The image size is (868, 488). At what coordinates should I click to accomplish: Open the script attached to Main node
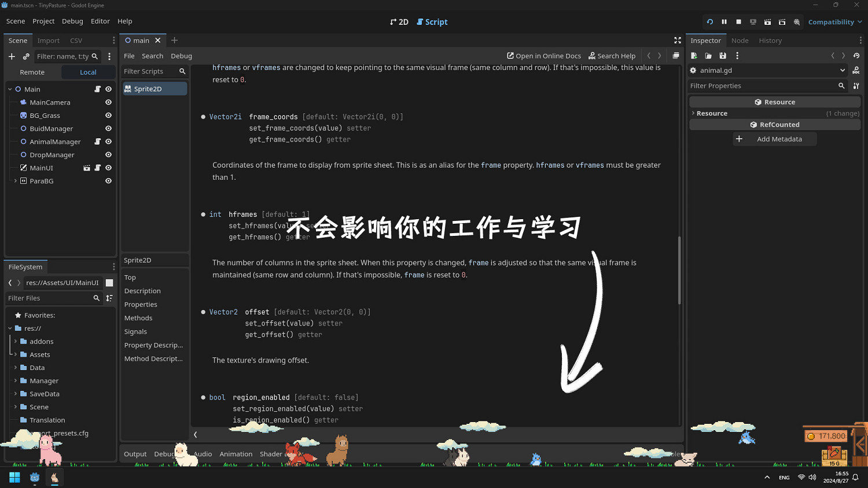coord(97,89)
